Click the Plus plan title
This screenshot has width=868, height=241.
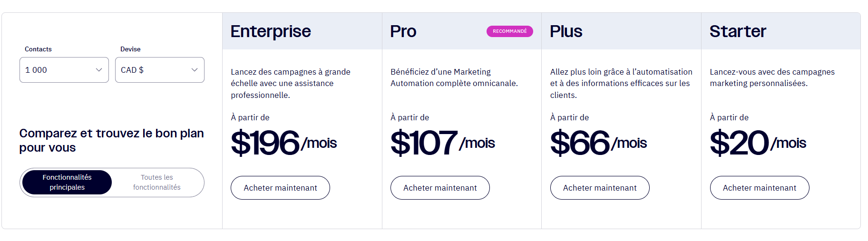[566, 31]
